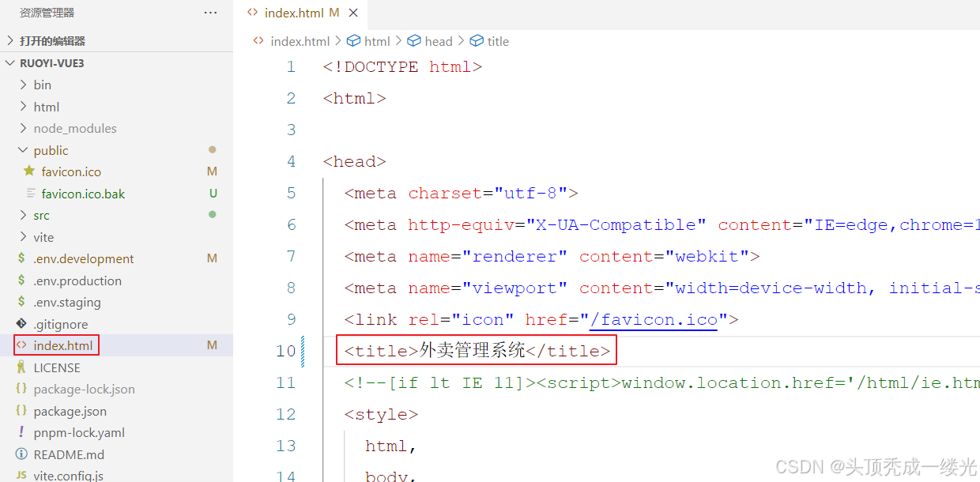Click the exclamation icon of pnpm-lock.yaml

21,432
